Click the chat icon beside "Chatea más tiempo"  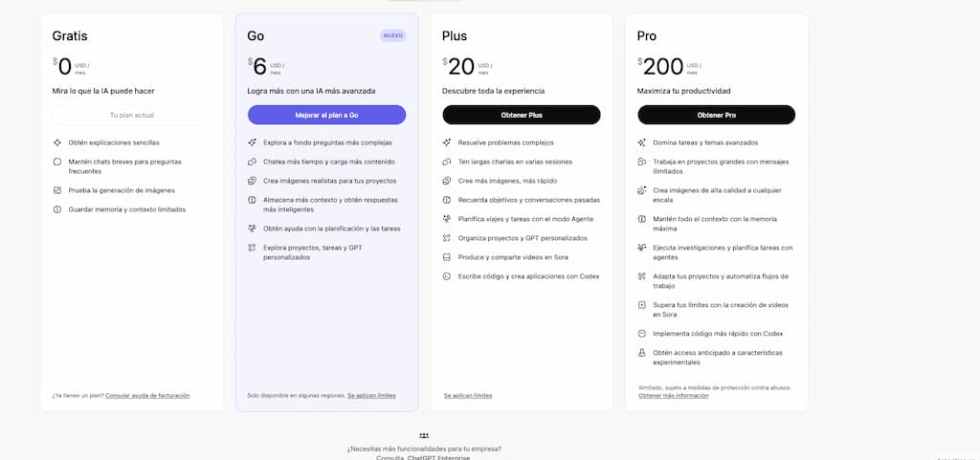pyautogui.click(x=252, y=162)
